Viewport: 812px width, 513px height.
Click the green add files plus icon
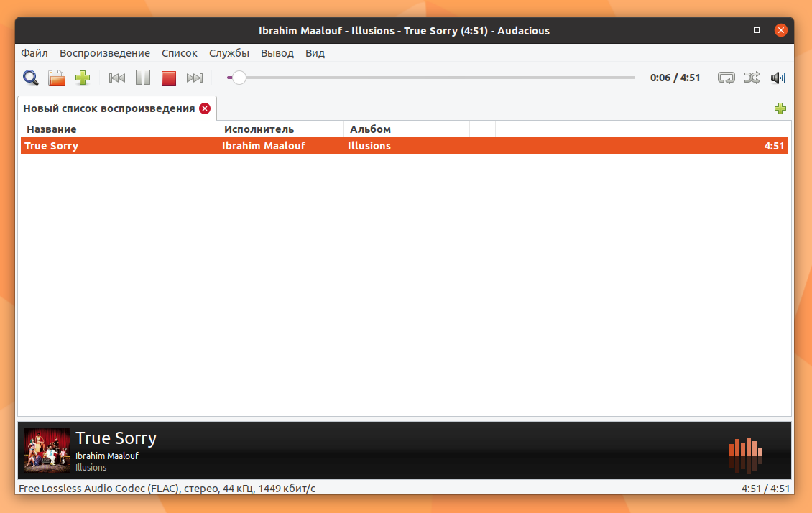coord(83,78)
